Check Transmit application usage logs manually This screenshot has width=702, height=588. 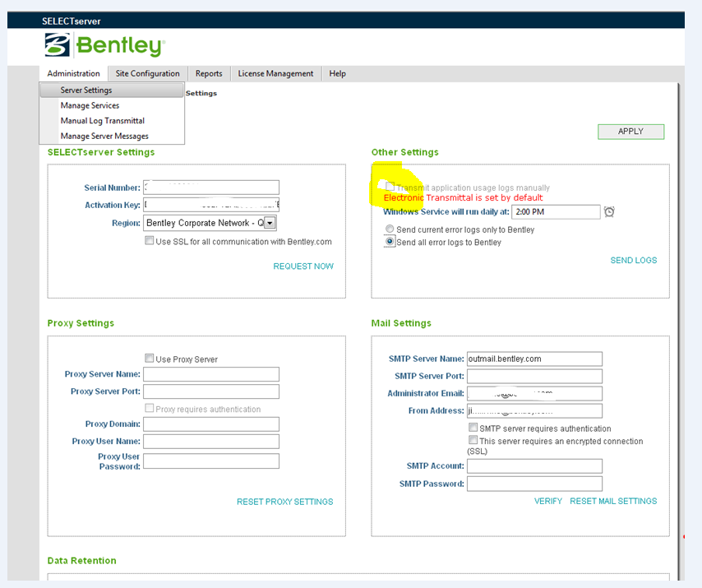coord(390,187)
